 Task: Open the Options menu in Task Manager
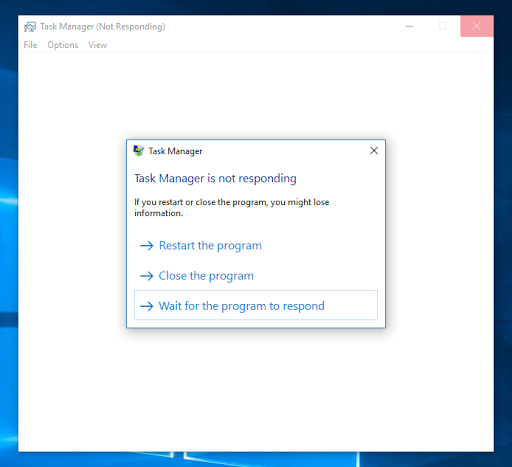pos(63,45)
